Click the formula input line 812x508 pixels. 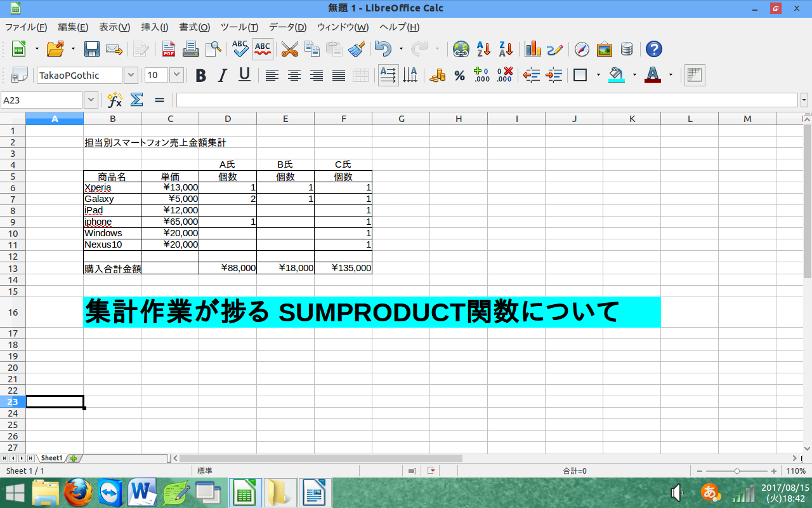tap(486, 100)
